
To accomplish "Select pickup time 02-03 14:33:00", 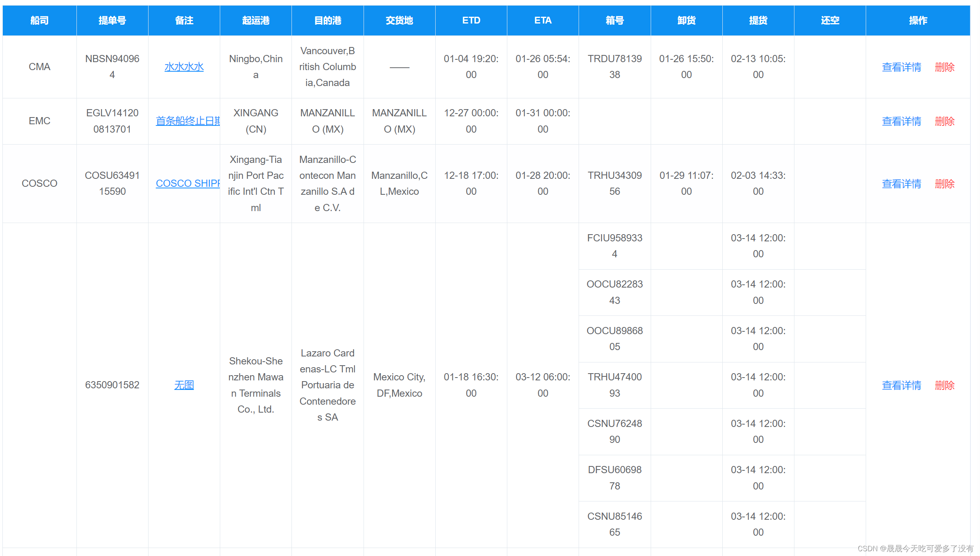I will 758,183.
